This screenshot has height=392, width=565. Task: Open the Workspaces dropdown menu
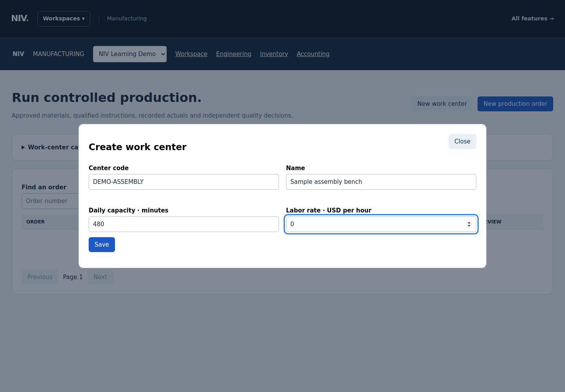coord(64,19)
